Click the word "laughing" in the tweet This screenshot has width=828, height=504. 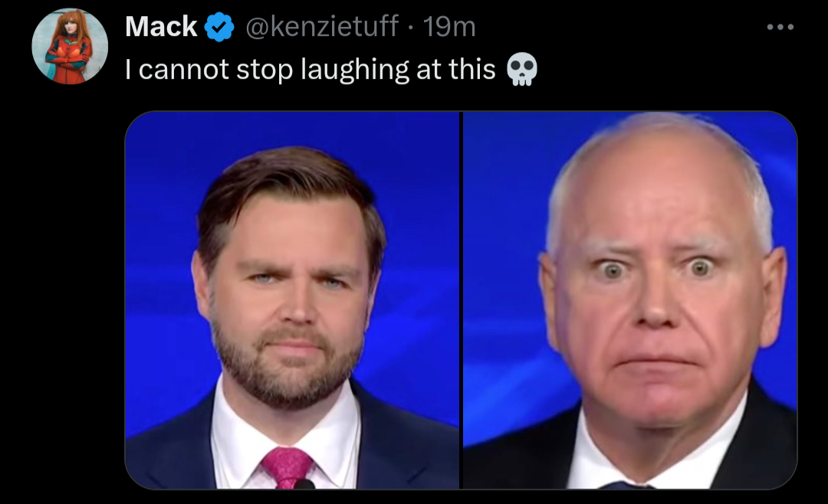(x=355, y=70)
